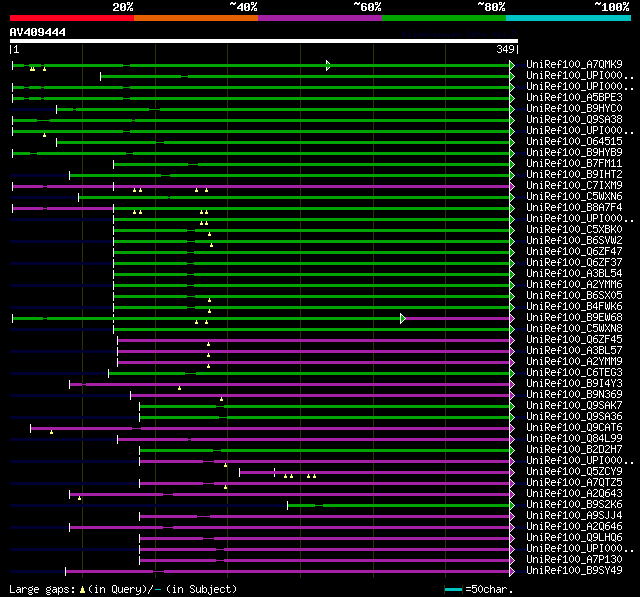The height and width of the screenshot is (597, 640).
Task: Click the short purple alignment bar for Q5ZCY9
Action: pyautogui.click(x=375, y=473)
